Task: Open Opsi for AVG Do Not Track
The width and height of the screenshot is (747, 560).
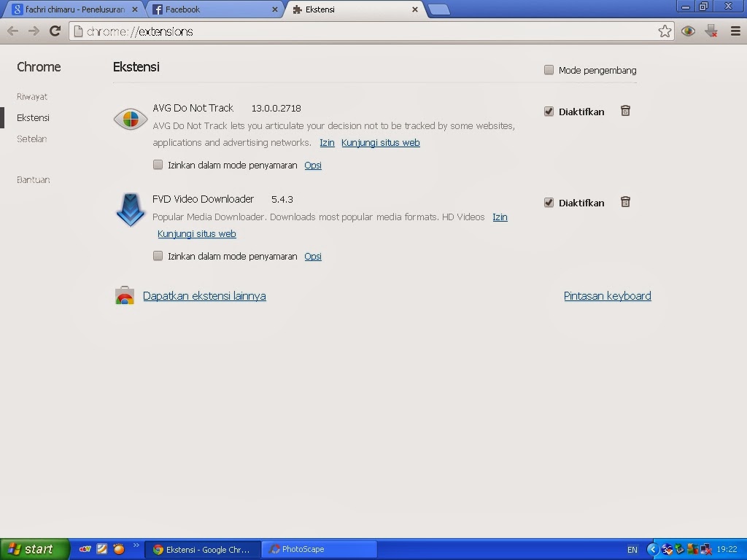Action: pyautogui.click(x=313, y=165)
